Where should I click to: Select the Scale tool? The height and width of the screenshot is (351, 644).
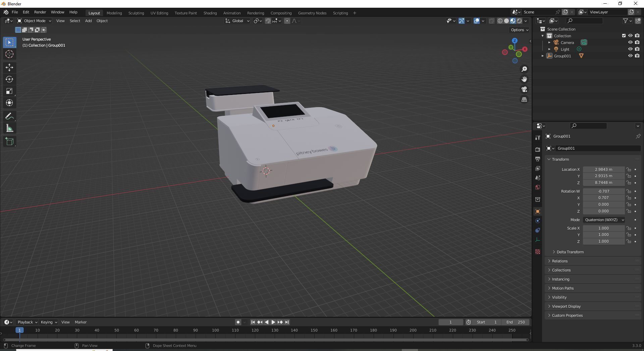(x=9, y=91)
